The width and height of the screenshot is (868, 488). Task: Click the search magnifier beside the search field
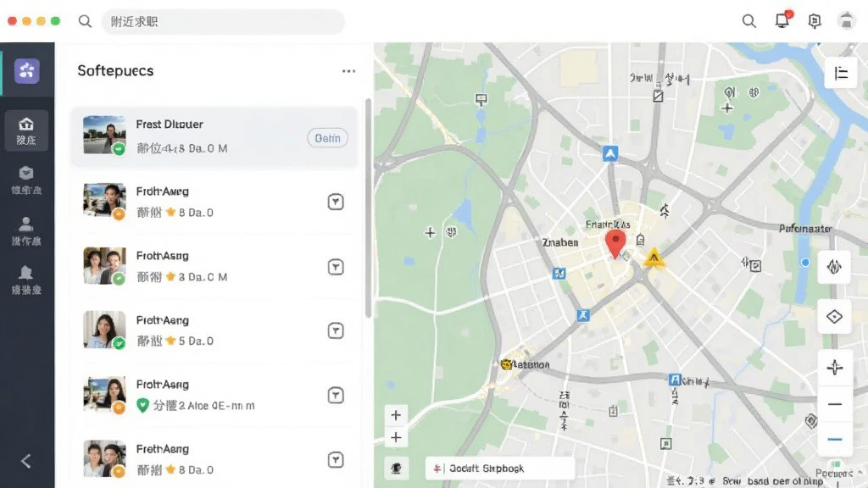click(85, 21)
